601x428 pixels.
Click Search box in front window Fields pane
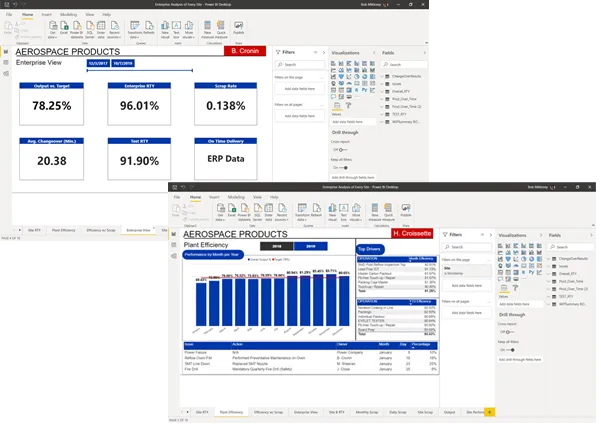571,247
